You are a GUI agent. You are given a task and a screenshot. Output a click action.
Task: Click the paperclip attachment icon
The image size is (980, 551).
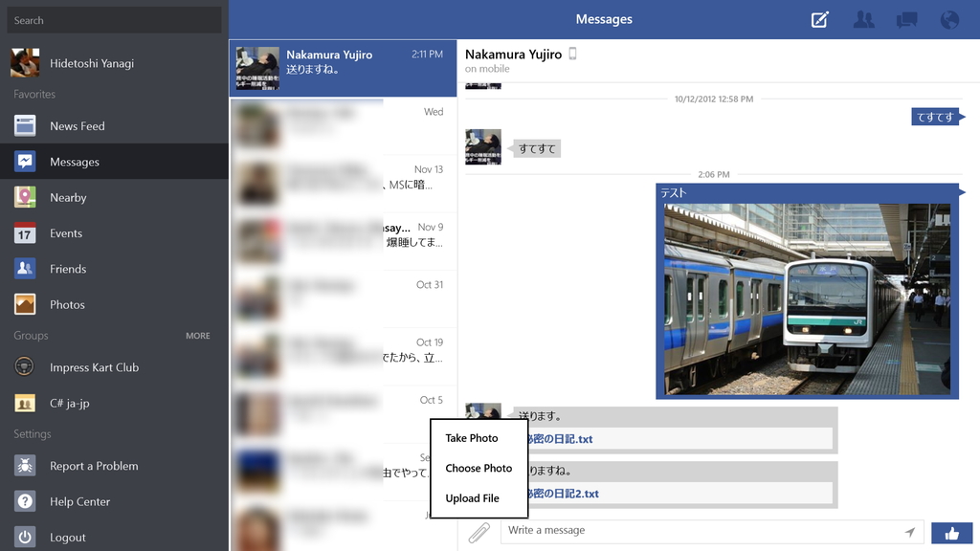tap(479, 532)
